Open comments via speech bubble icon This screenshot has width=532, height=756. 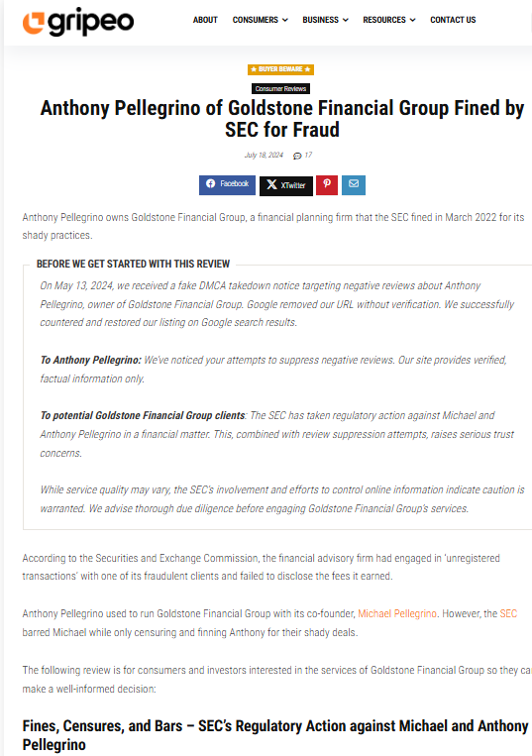click(x=298, y=156)
